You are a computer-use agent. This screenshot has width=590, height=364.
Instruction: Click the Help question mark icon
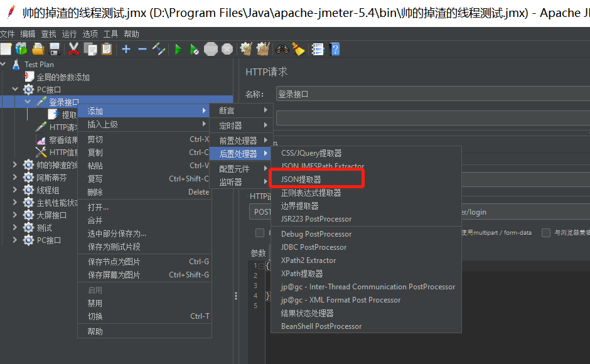pyautogui.click(x=335, y=49)
